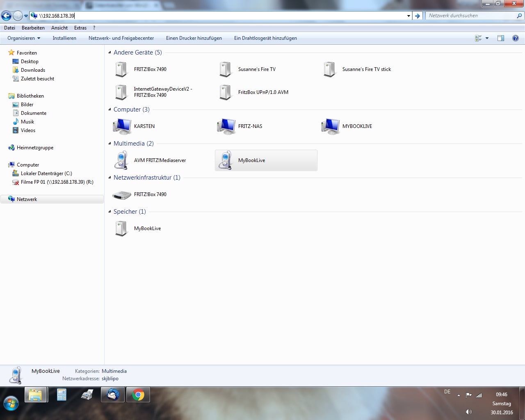The height and width of the screenshot is (420, 525).
Task: Select Susanne's Fire TV stick device
Action: 330,69
